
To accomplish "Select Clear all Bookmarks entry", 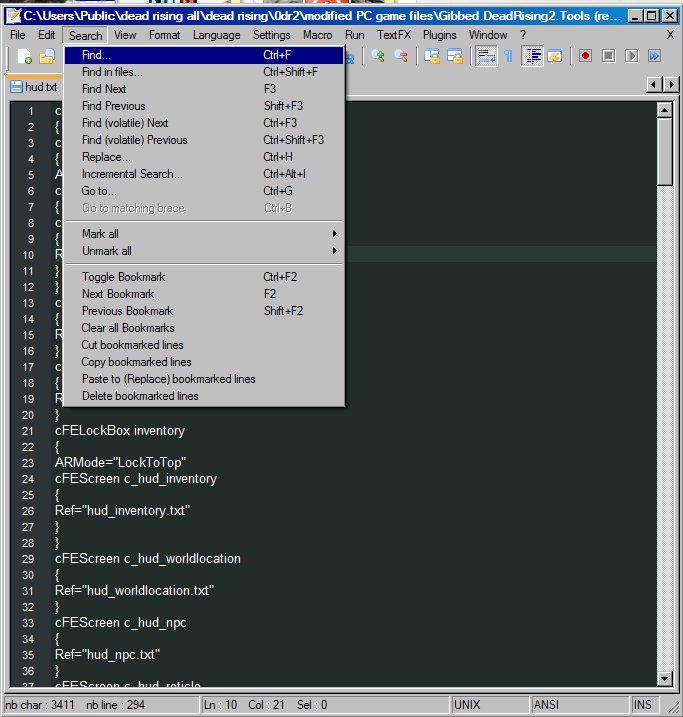I will tap(204, 328).
